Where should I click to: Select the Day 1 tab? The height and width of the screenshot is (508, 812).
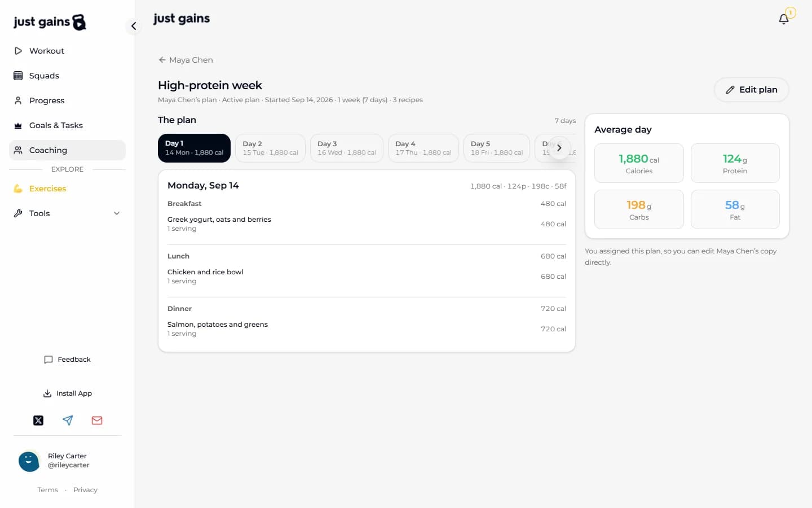pyautogui.click(x=194, y=148)
